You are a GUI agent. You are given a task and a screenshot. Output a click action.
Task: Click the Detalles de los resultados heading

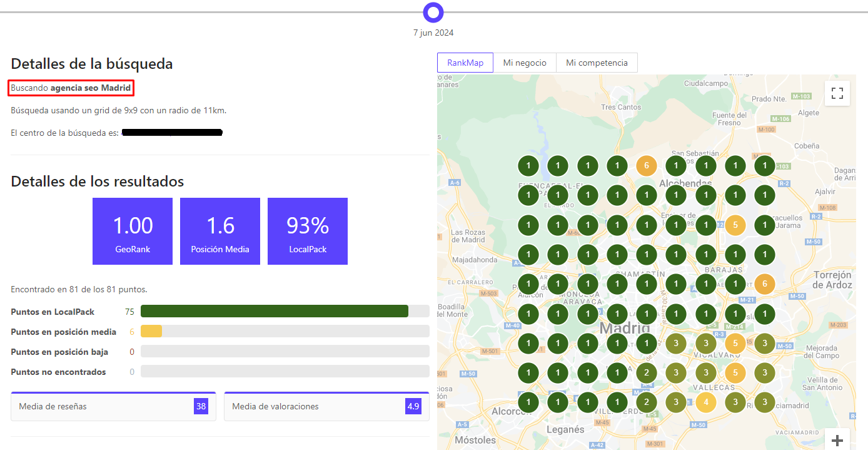[98, 182]
